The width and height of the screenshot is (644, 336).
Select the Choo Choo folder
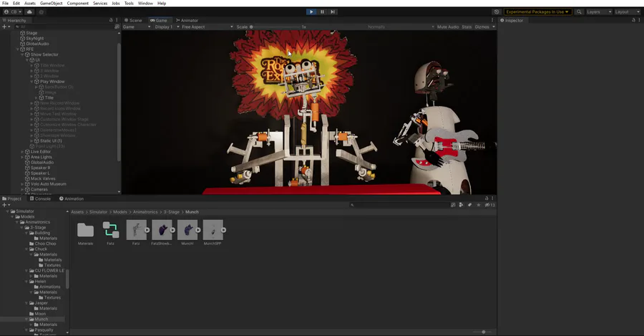click(x=45, y=244)
